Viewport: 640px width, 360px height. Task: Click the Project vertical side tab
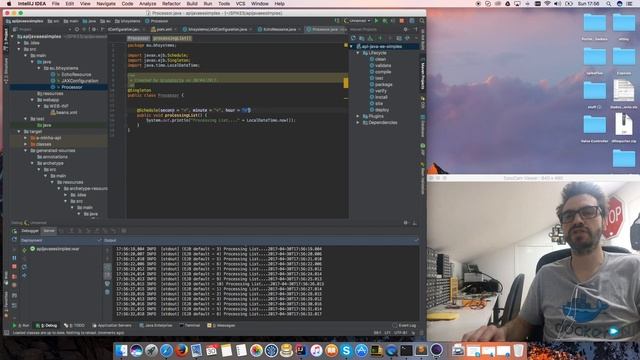(6, 40)
